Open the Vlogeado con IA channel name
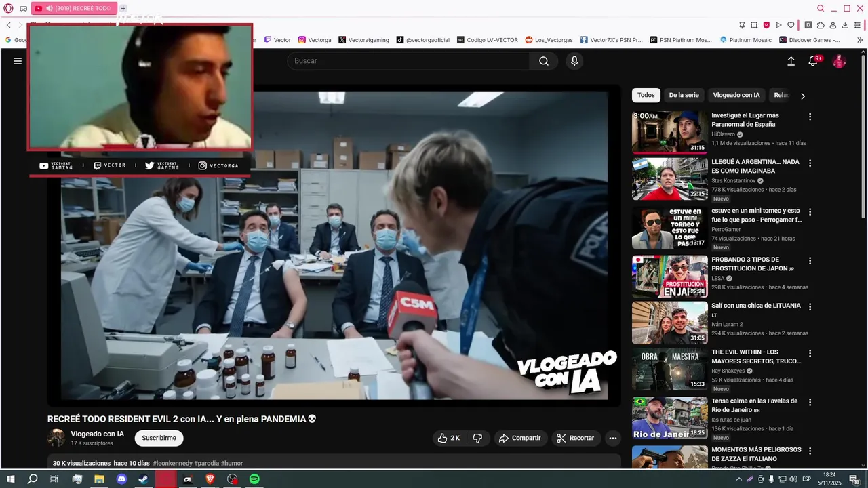Viewport: 868px width, 488px height. 98,434
